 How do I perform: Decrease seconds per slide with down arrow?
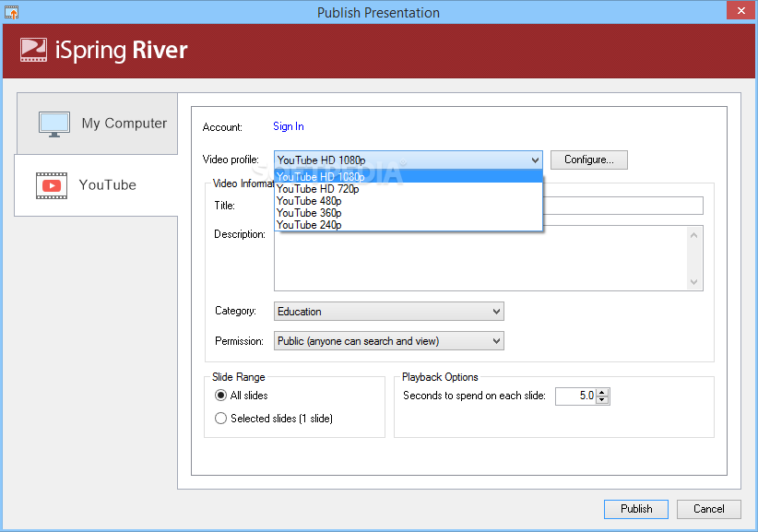coord(602,400)
